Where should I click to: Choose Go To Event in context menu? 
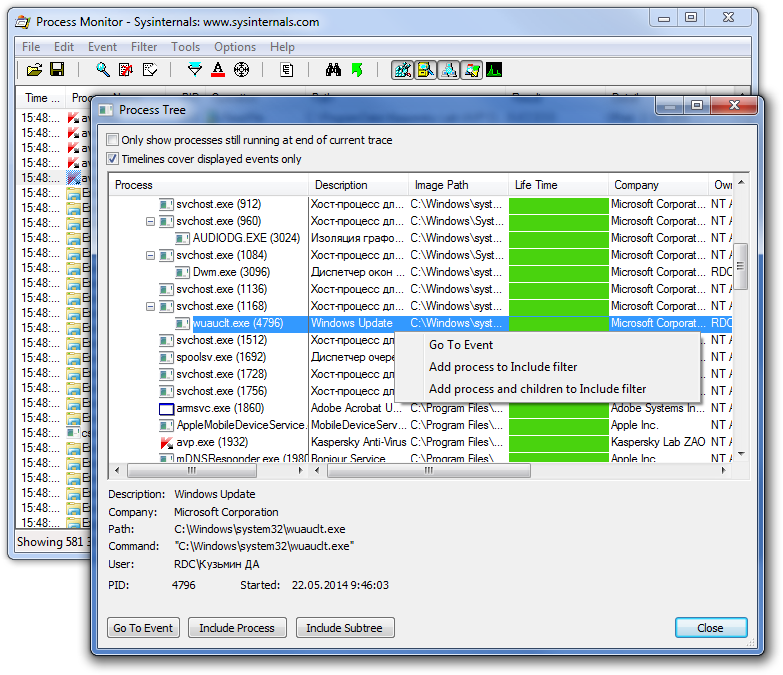tap(547, 345)
